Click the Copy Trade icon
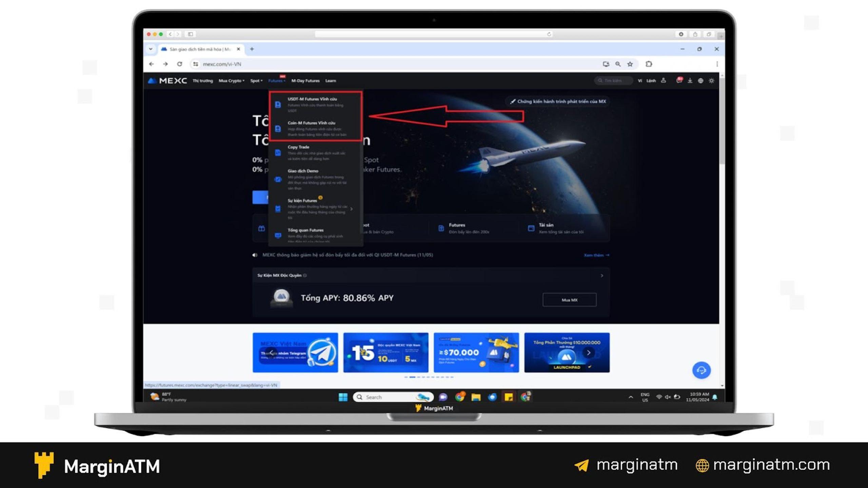Viewport: 868px width, 488px height. pos(278,153)
